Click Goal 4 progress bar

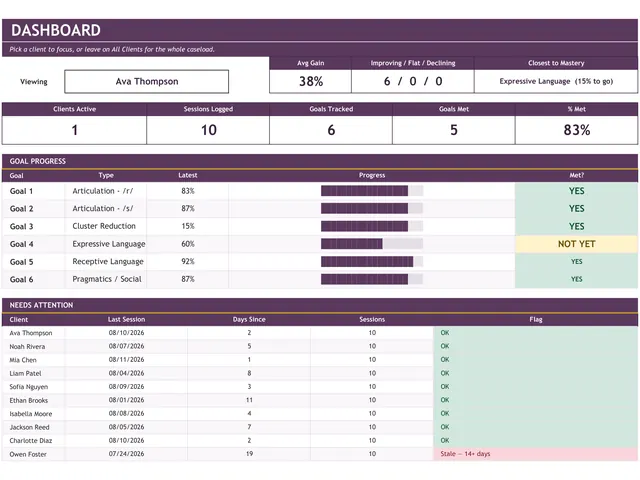[x=372, y=244]
